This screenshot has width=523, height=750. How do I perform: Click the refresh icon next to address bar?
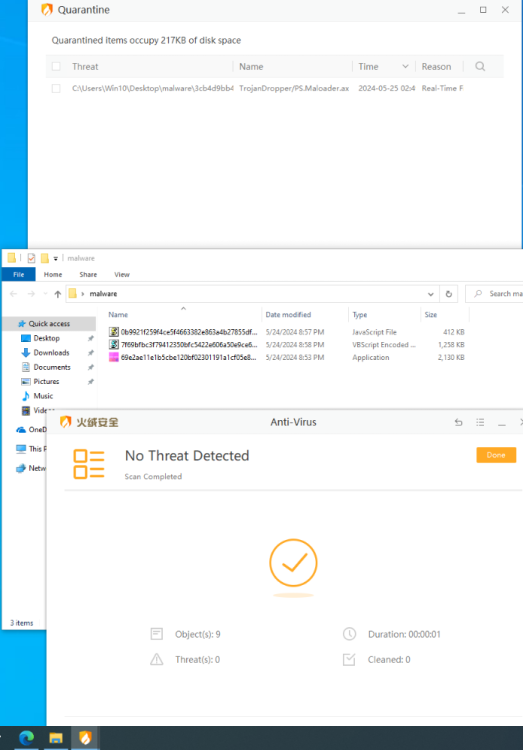(x=449, y=294)
